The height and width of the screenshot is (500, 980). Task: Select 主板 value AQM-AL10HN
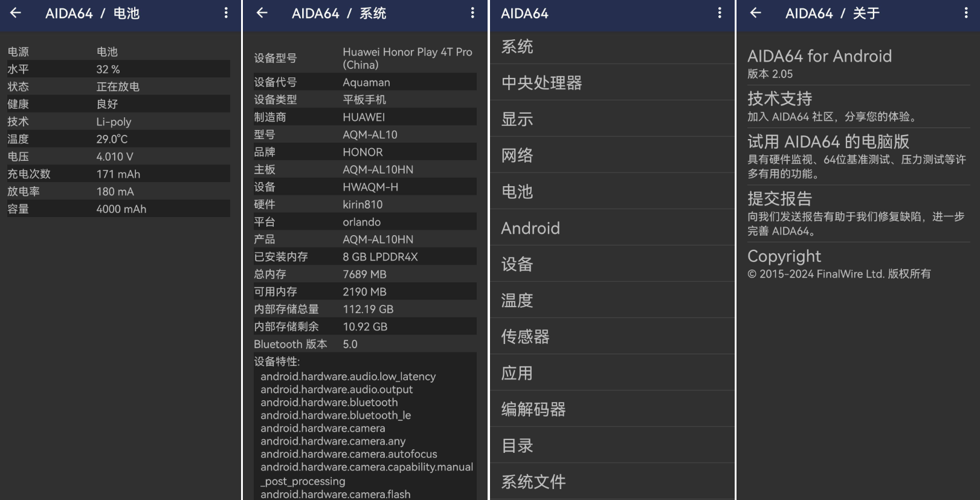(378, 170)
